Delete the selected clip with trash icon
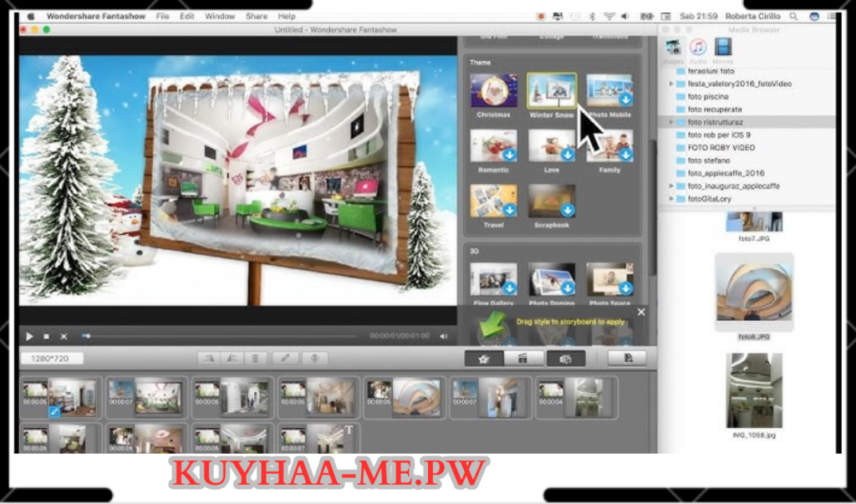Viewport: 856px width, 504px height. tap(255, 359)
